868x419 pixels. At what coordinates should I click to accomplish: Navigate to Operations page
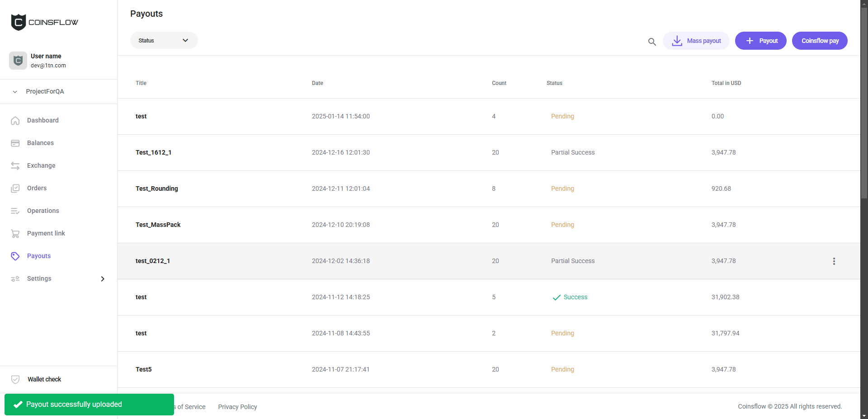[x=43, y=211]
